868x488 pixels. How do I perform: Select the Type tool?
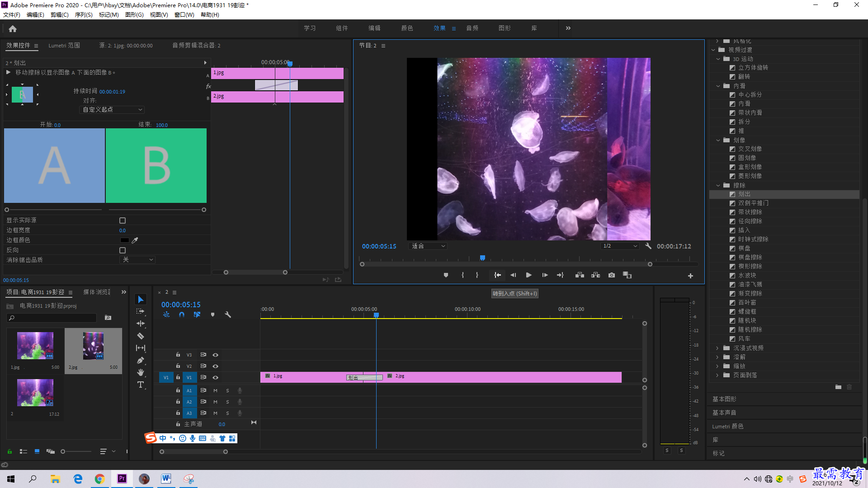click(x=141, y=385)
